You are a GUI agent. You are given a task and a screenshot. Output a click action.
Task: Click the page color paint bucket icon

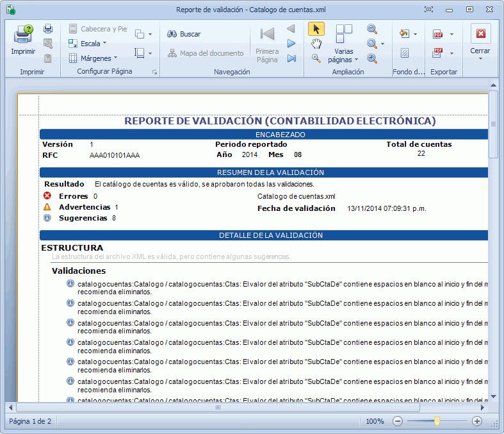tap(404, 33)
